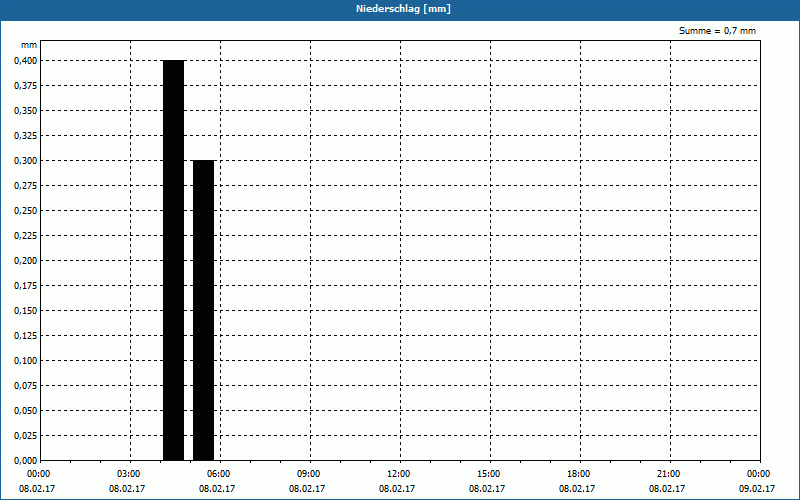Click the 0,400 y-axis value

(26, 61)
